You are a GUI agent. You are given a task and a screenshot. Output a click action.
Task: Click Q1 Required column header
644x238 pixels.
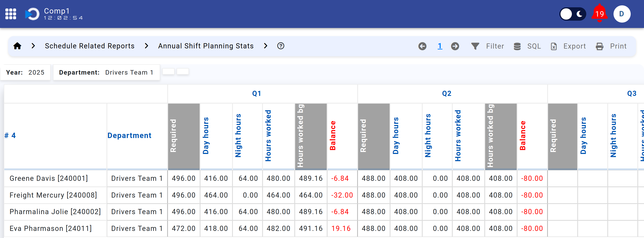pyautogui.click(x=184, y=136)
